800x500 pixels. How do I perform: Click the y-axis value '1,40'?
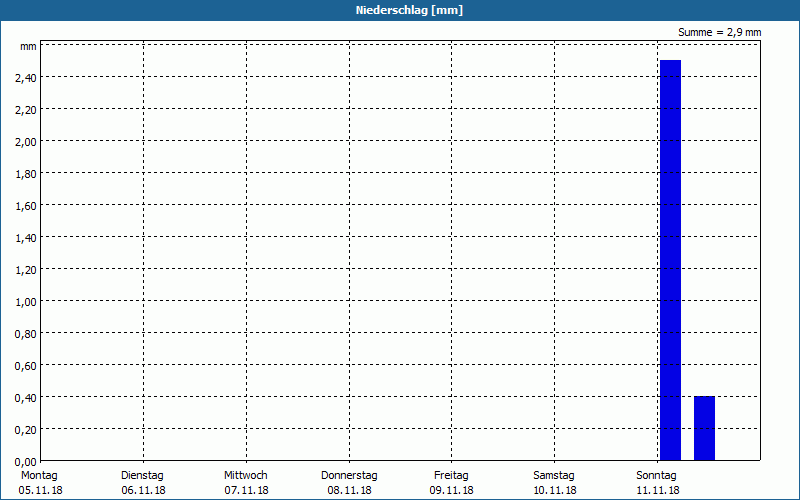[26, 238]
